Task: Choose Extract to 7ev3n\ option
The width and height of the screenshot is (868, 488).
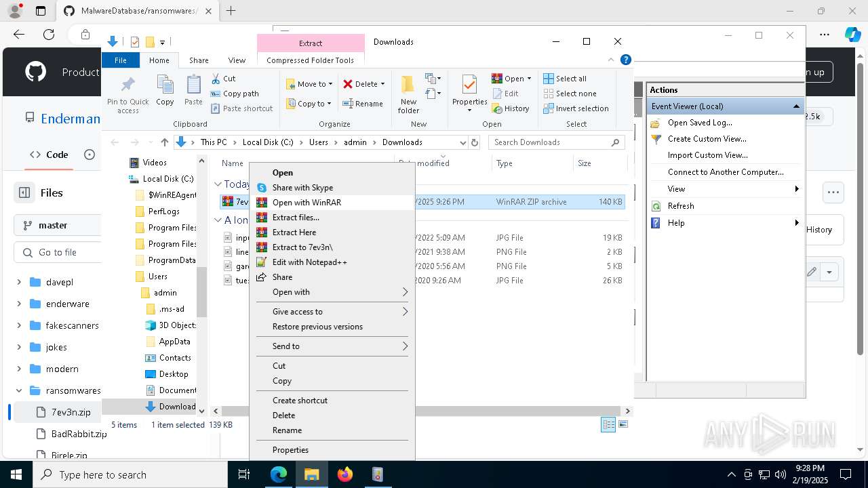Action: 332,247
